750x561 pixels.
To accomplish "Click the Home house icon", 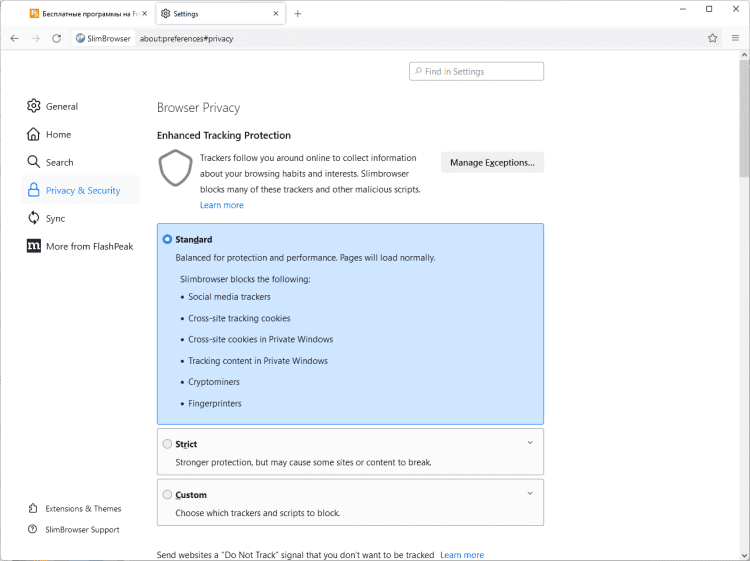I will click(x=34, y=134).
